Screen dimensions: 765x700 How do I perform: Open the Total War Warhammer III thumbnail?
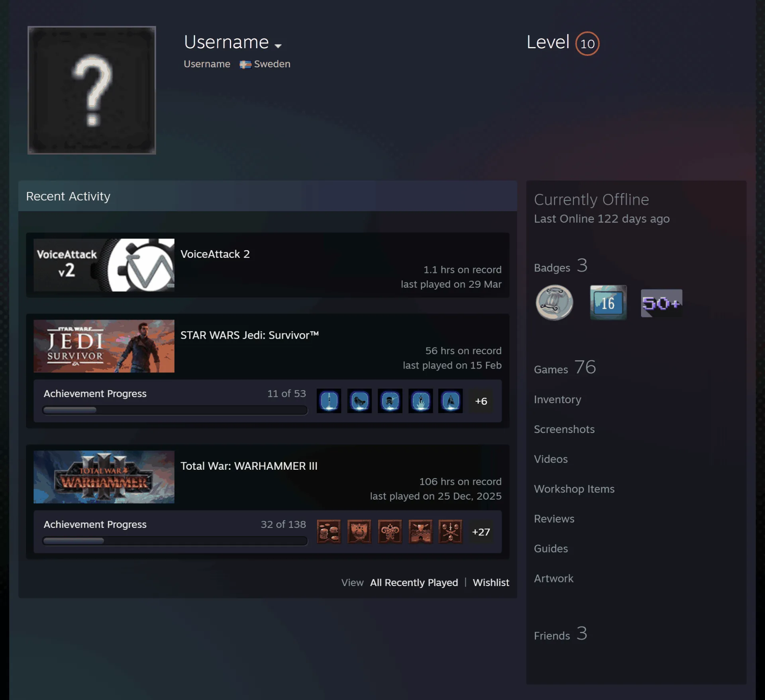tap(104, 477)
